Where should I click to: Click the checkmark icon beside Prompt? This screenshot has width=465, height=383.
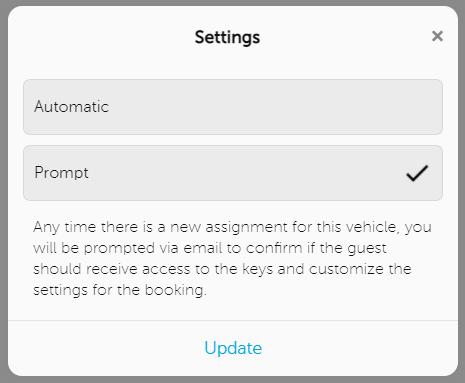tap(417, 173)
